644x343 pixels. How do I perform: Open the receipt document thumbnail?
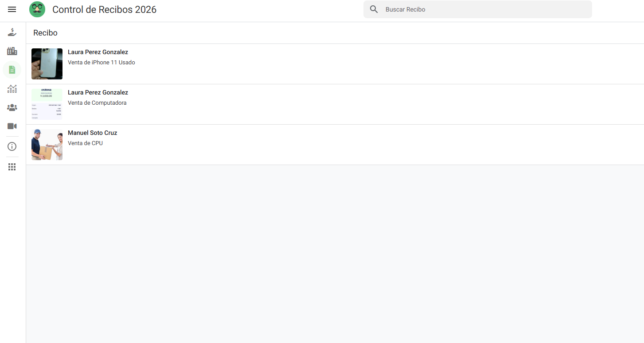pos(47,104)
